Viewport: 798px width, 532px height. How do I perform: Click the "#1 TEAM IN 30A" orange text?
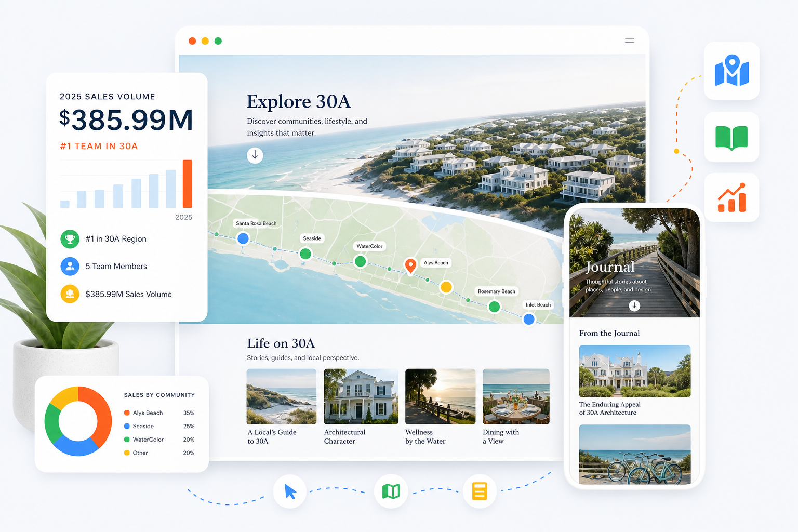point(99,147)
